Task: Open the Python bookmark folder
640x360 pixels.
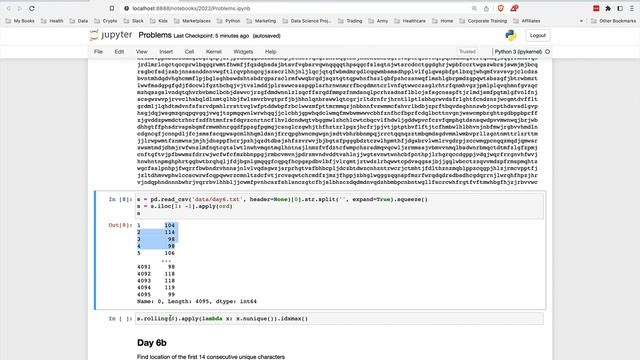Action: [x=229, y=21]
